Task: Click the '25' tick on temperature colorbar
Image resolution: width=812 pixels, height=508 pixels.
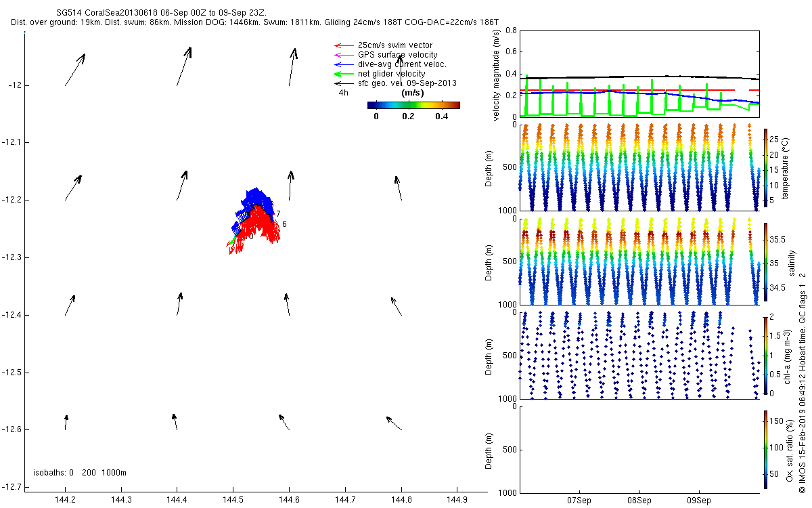Action: (774, 140)
